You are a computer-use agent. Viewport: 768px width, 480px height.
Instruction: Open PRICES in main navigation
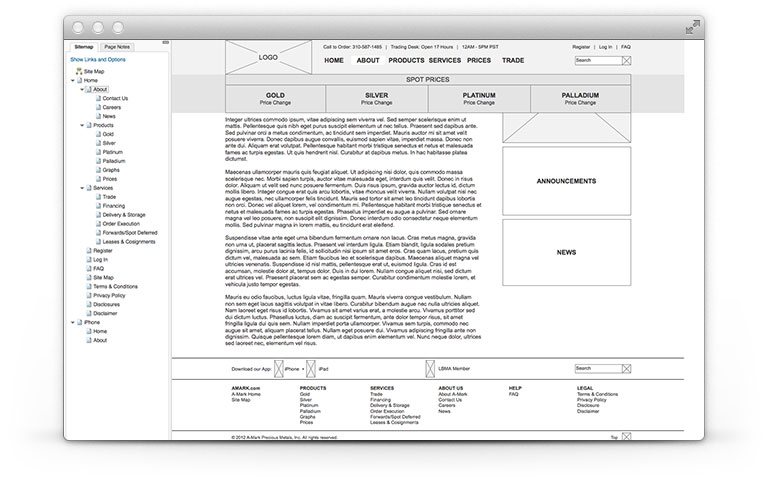[x=479, y=60]
